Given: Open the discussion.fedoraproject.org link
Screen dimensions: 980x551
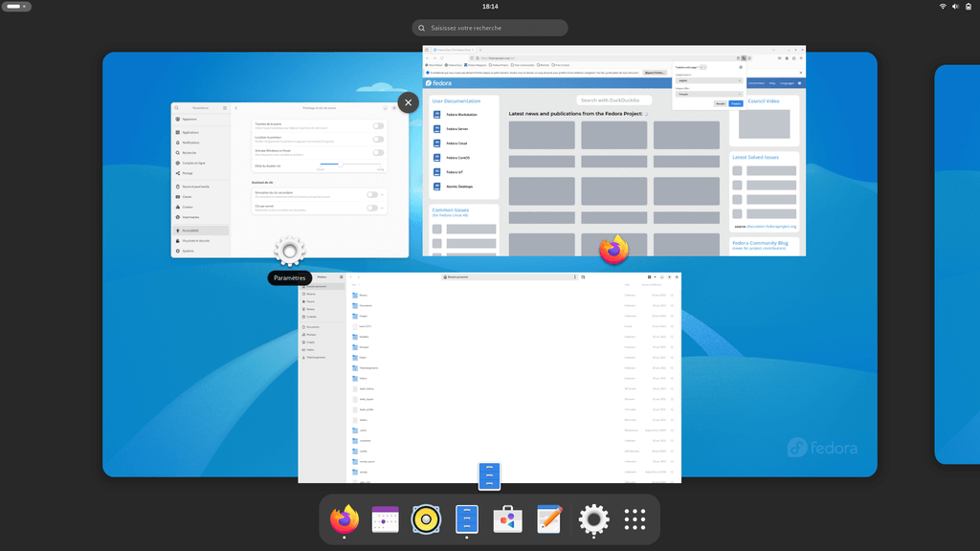Looking at the screenshot, I should [x=771, y=227].
